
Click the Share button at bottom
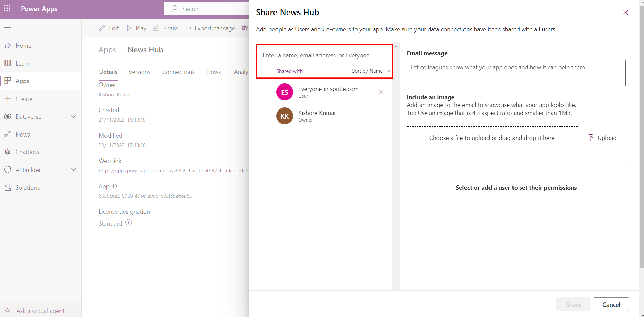pyautogui.click(x=573, y=304)
